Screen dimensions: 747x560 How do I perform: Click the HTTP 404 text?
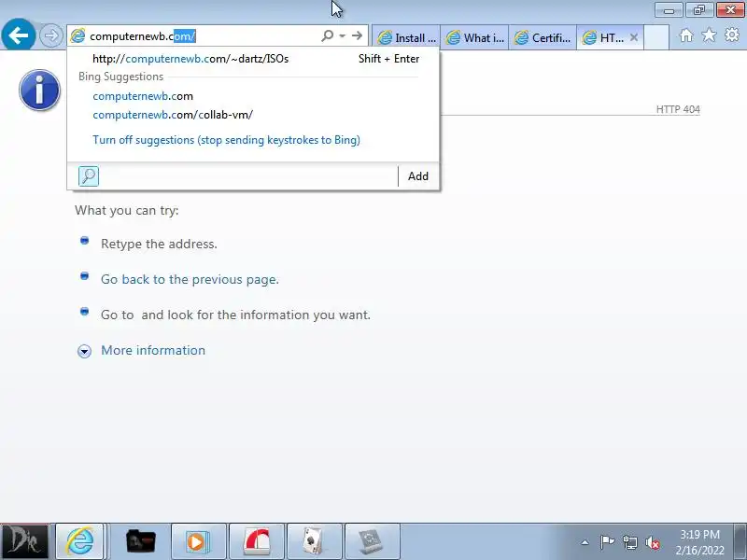(678, 109)
